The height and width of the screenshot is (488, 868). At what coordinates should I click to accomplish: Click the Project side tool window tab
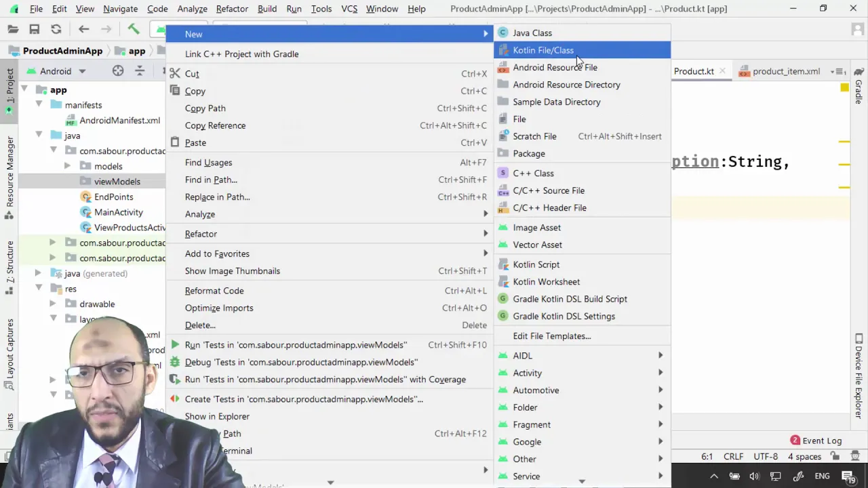[x=9, y=90]
